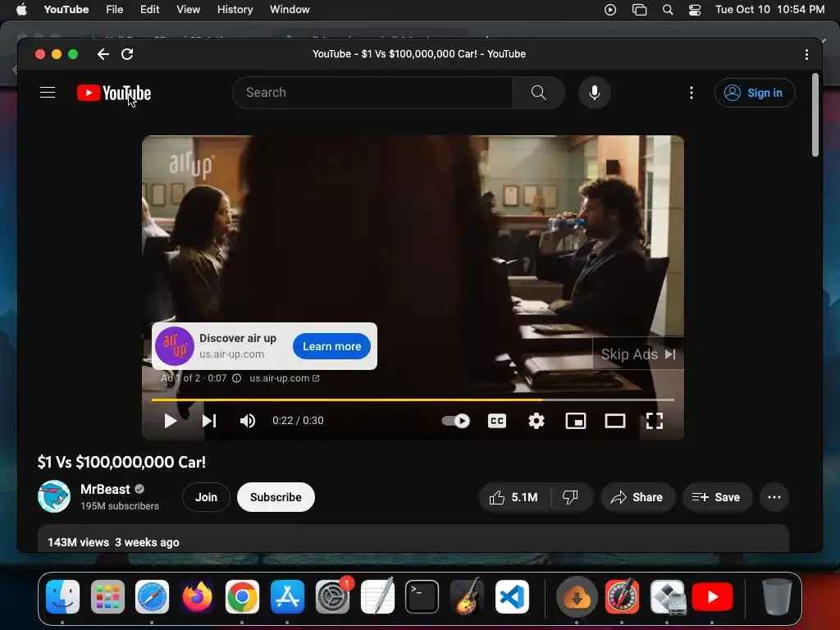Start voice search with microphone icon
Image resolution: width=840 pixels, height=630 pixels.
tap(594, 93)
